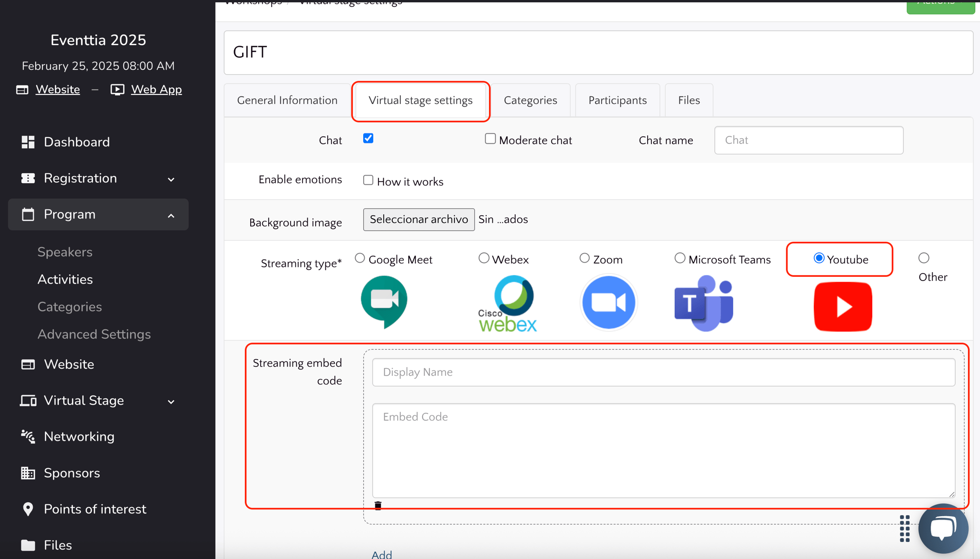This screenshot has width=980, height=559.
Task: Select Zoom streaming type radio
Action: coord(584,258)
